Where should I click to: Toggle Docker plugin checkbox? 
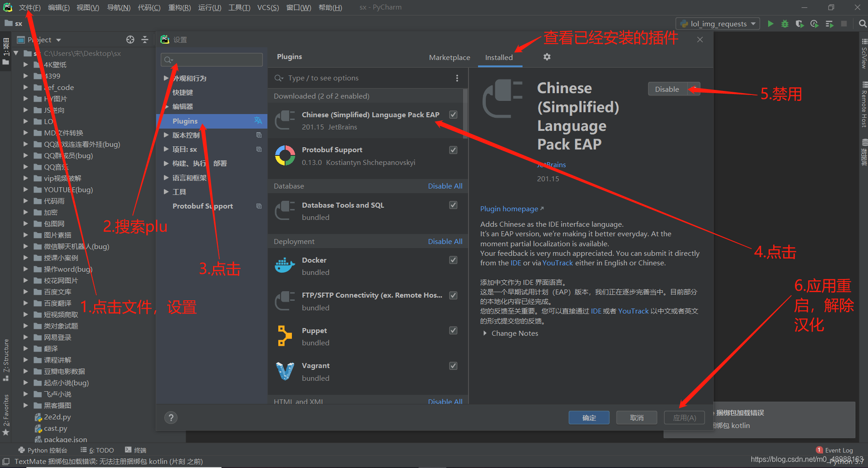tap(453, 260)
